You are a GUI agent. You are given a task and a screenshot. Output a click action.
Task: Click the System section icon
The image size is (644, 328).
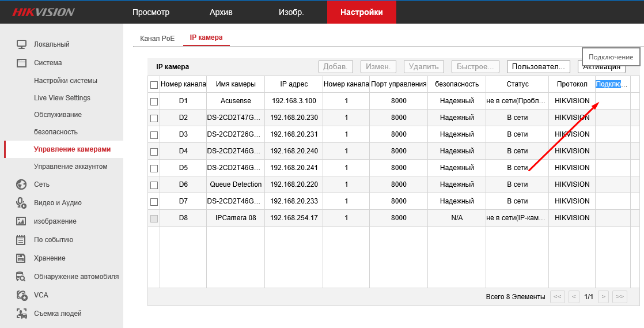pos(21,63)
